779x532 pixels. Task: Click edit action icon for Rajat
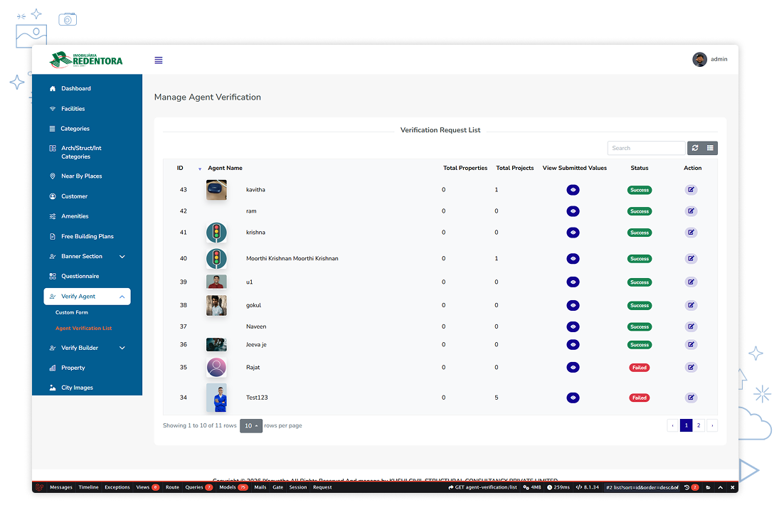pyautogui.click(x=691, y=368)
